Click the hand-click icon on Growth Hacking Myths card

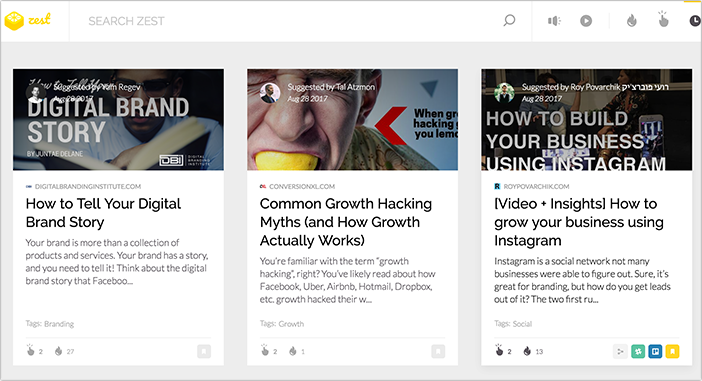pyautogui.click(x=265, y=350)
